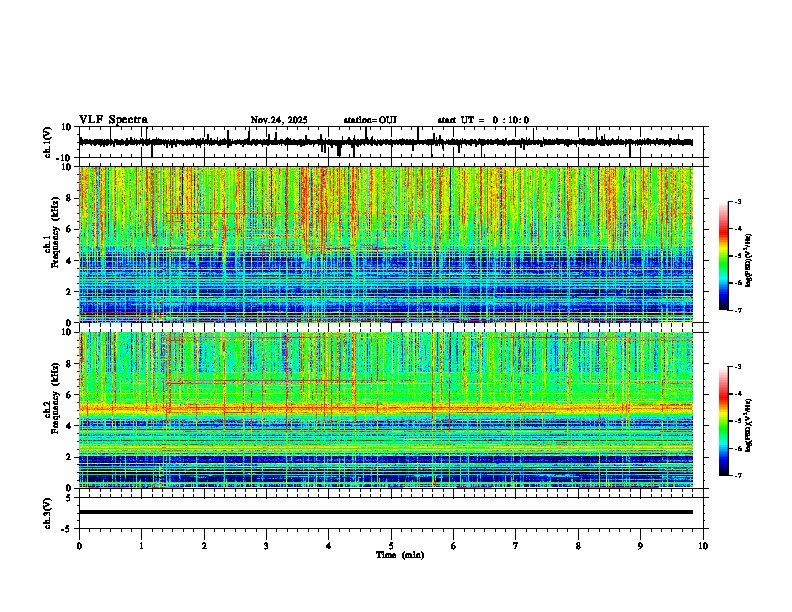Click time axis tick label '8'

coord(578,546)
